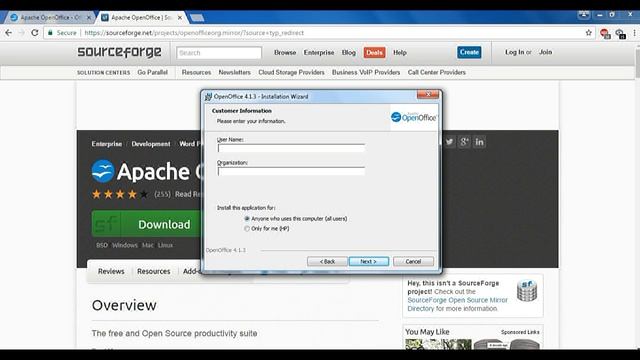Click the Windows platform label
Image resolution: width=640 pixels, height=360 pixels.
[124, 245]
